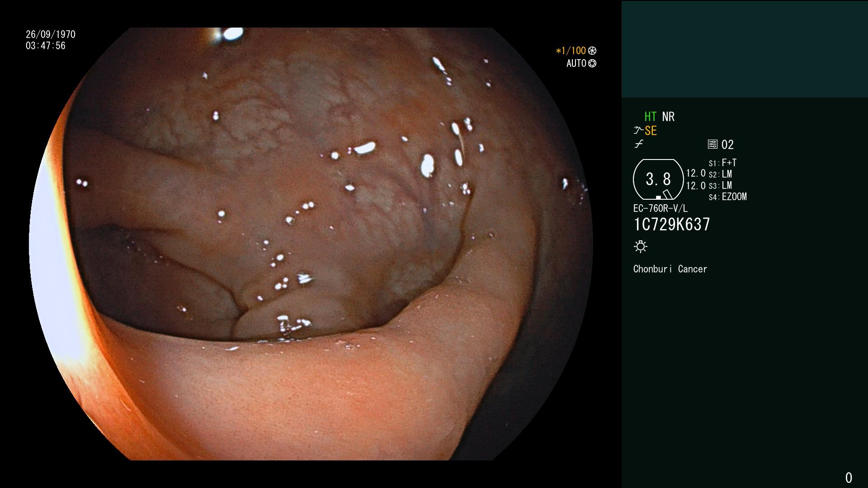868x488 pixels.
Task: Click the green HT indicator
Action: (x=651, y=117)
